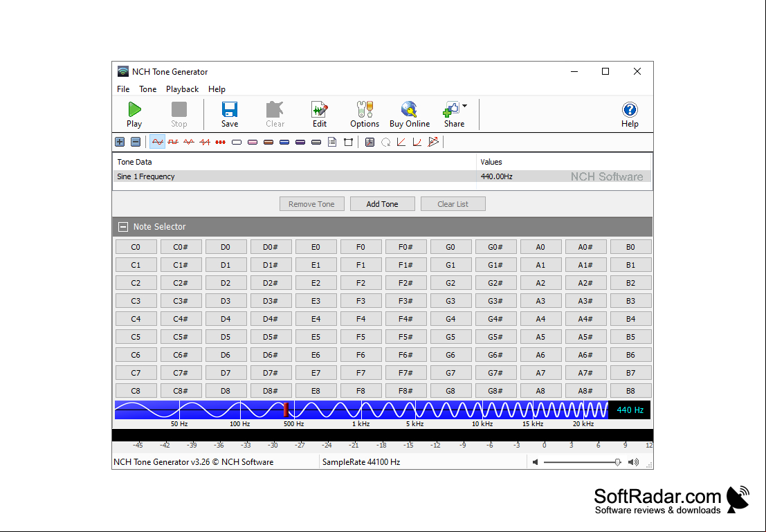
Task: Collapse the Note Selector panel
Action: point(123,227)
